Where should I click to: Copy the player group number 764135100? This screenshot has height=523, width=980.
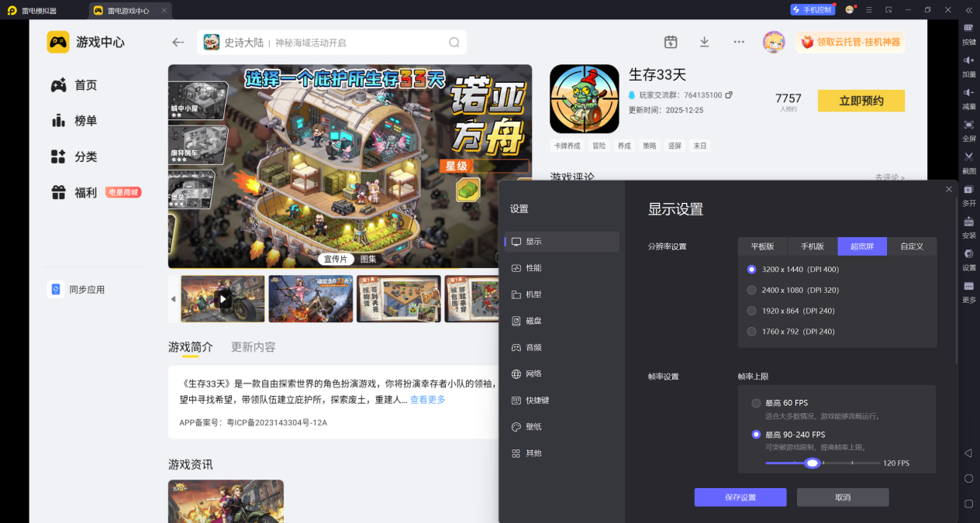click(x=729, y=95)
